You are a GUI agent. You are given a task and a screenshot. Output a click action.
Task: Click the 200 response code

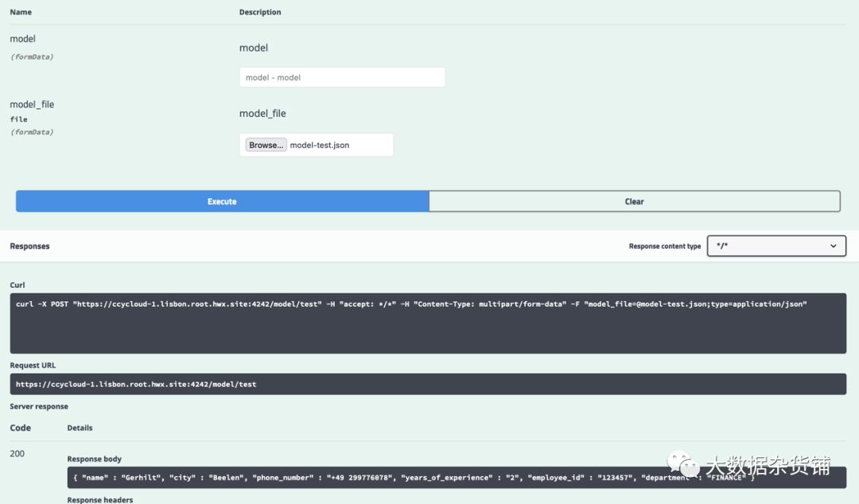coord(17,454)
